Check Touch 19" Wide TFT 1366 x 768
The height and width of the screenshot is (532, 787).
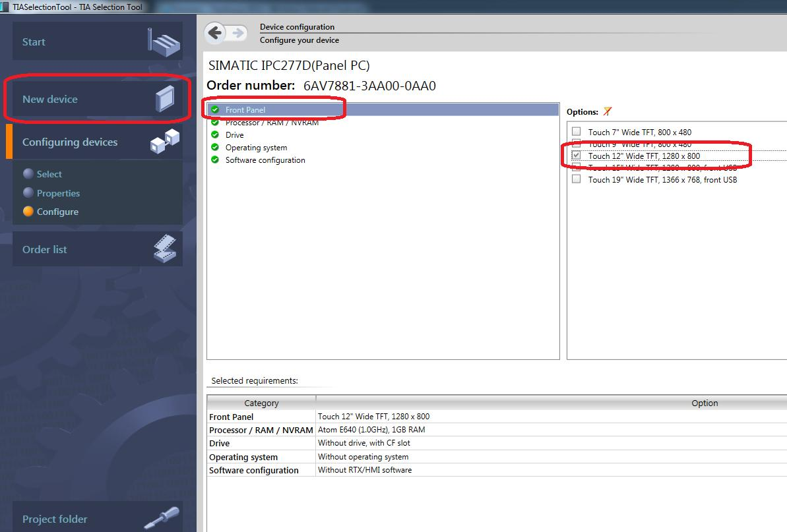576,179
